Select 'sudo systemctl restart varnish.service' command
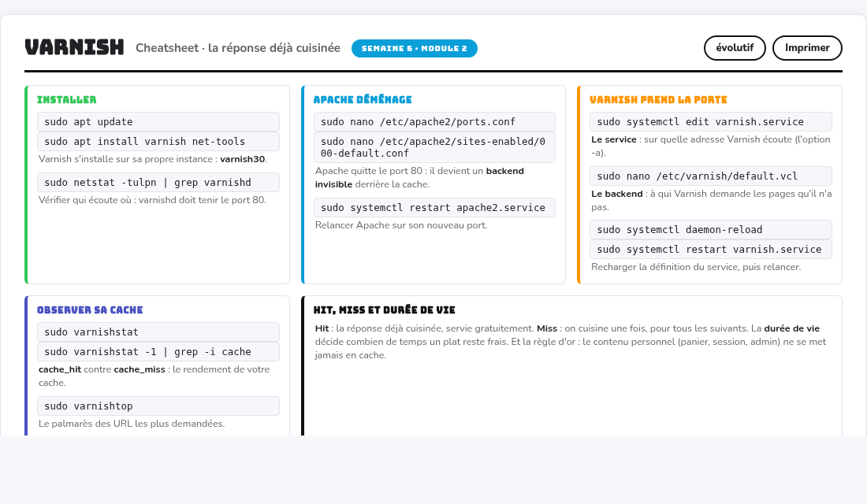Viewport: 867px width, 504px height. [x=710, y=250]
